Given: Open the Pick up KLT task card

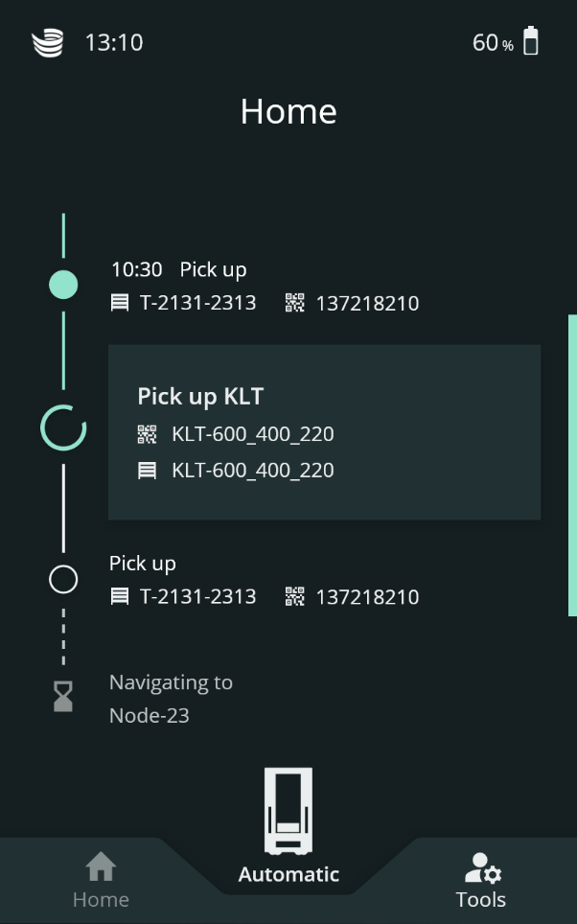Looking at the screenshot, I should pos(324,432).
